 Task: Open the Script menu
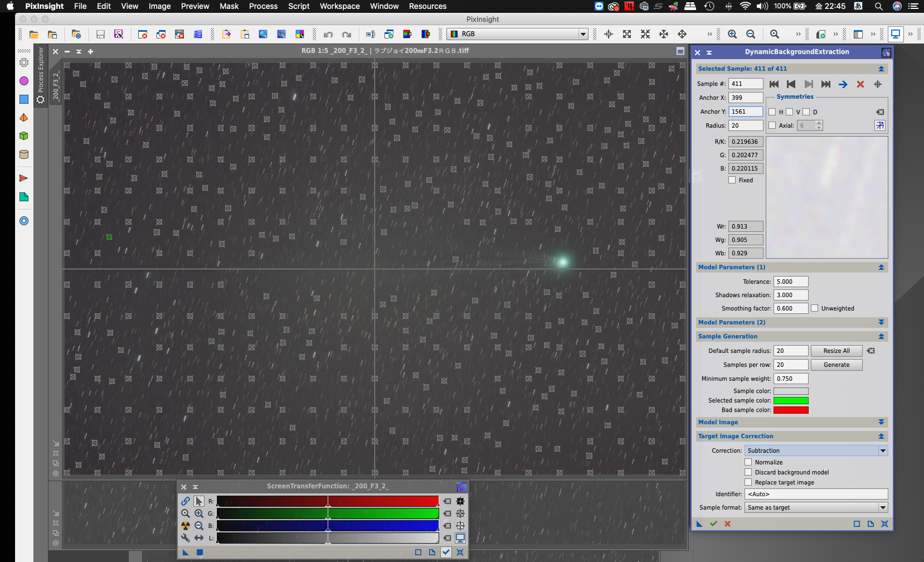click(x=299, y=6)
